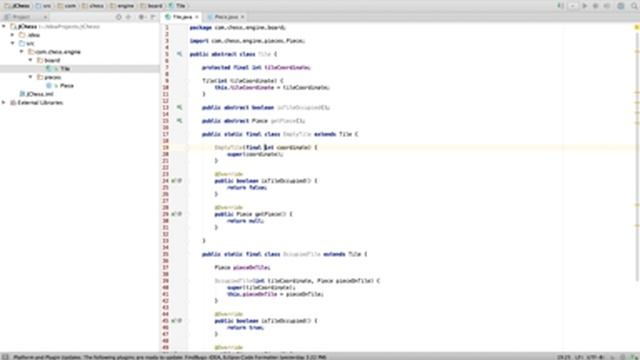
Task: Select the src folder in Project tree
Action: pos(27,43)
